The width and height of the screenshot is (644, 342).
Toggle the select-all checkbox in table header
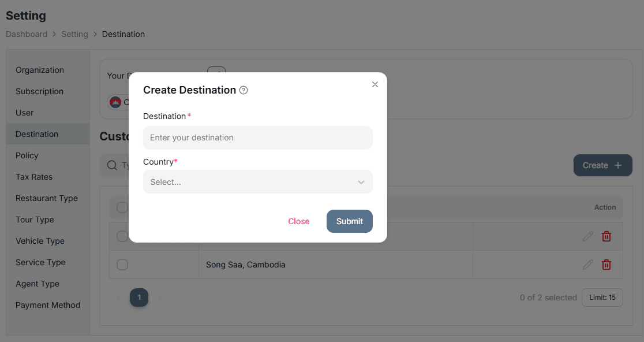122,207
